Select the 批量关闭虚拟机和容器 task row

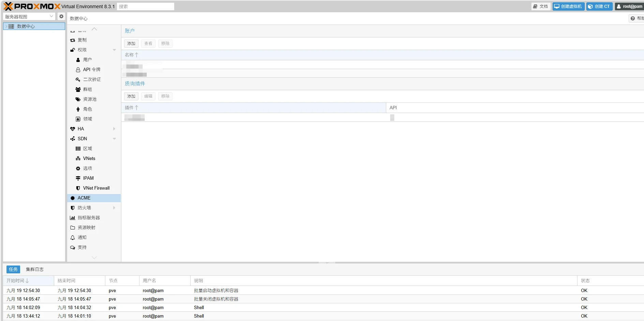(x=323, y=299)
